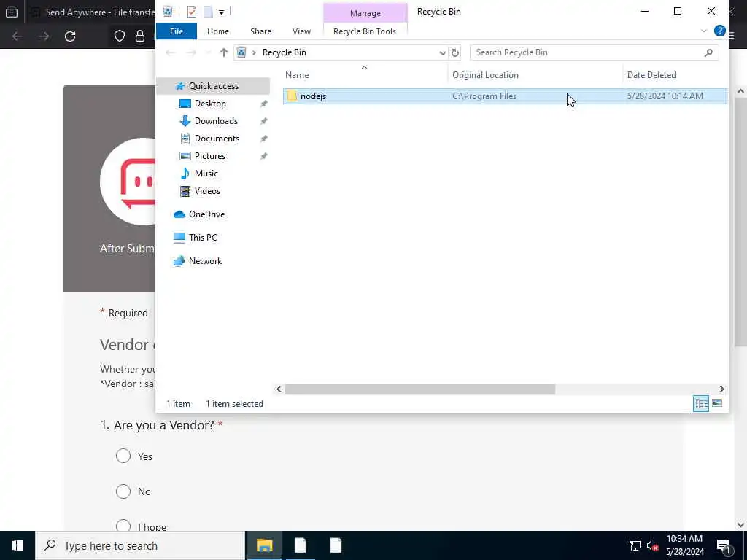
Task: Click the Up one level arrow
Action: (223, 52)
